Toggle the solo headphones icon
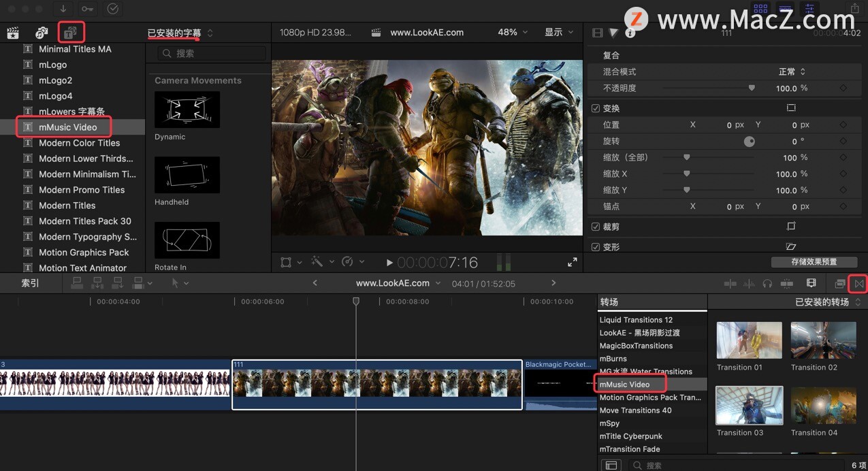The height and width of the screenshot is (471, 868). (767, 283)
